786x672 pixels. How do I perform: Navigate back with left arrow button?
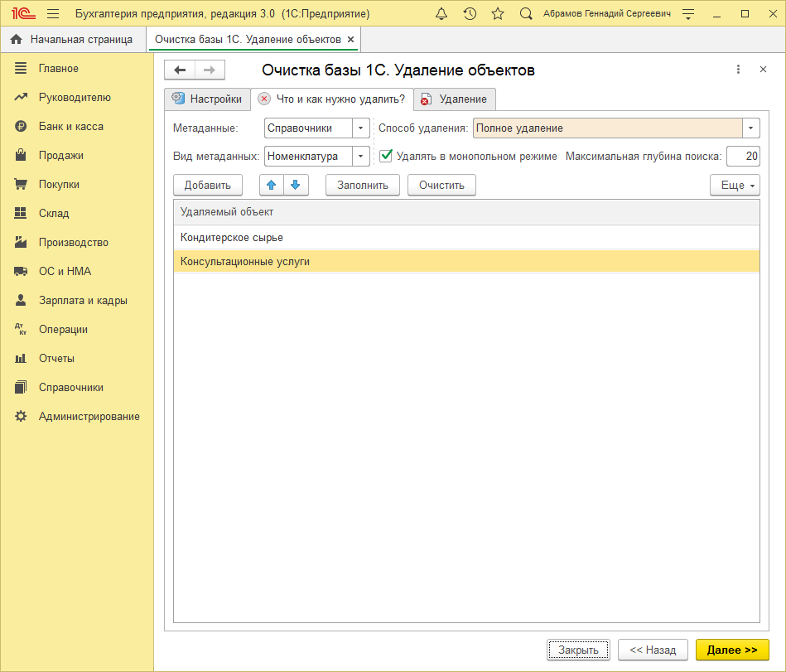(x=180, y=70)
